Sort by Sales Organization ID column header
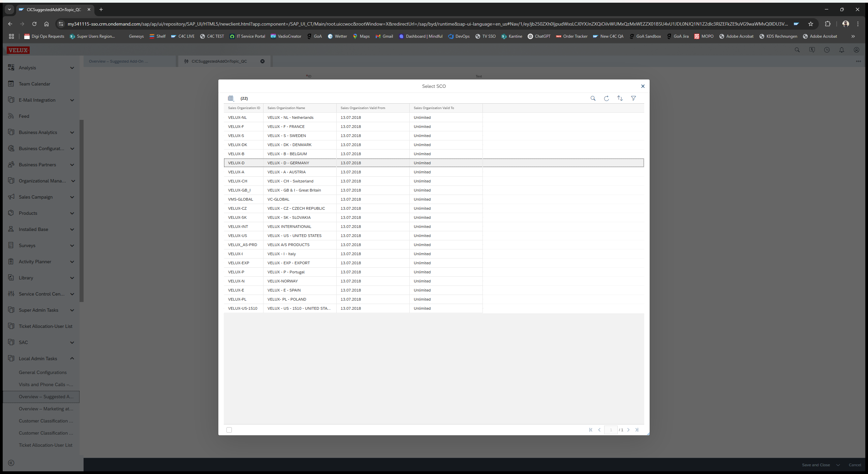This screenshot has width=868, height=474. pos(244,108)
